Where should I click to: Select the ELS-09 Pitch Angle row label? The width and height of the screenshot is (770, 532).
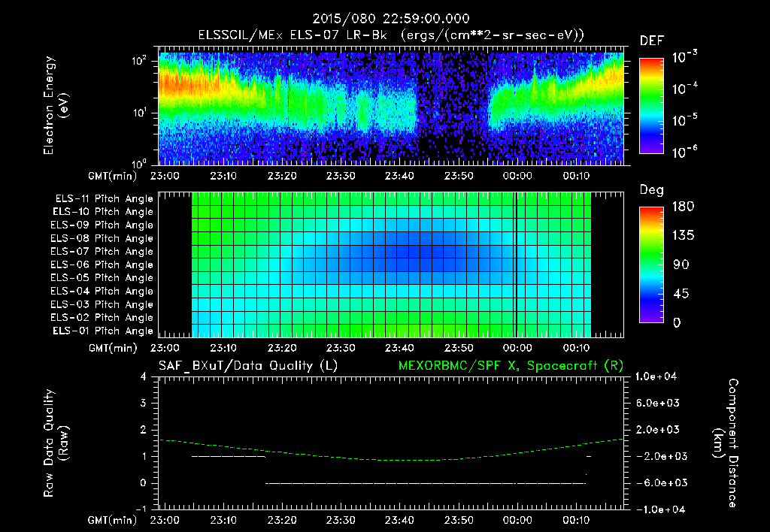(102, 225)
